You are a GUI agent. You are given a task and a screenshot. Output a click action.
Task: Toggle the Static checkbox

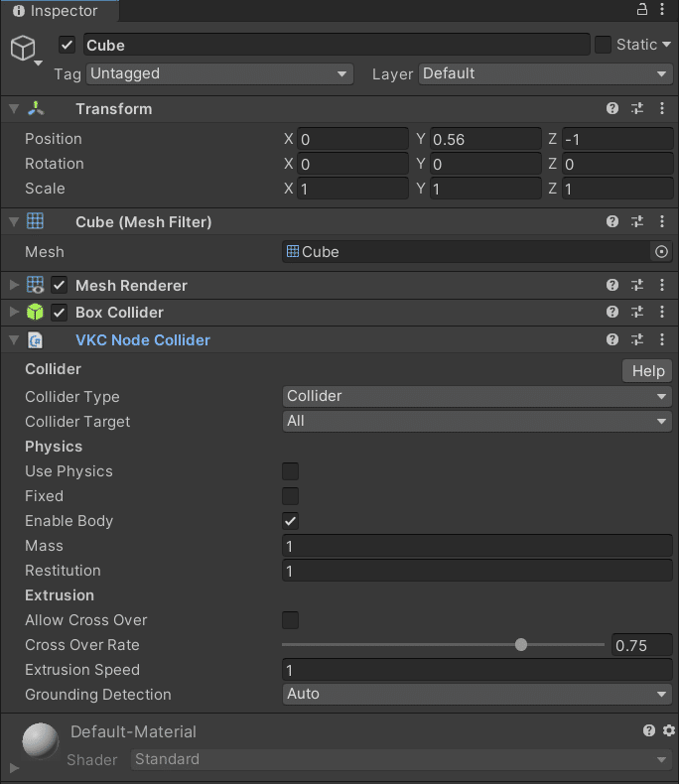coord(603,45)
